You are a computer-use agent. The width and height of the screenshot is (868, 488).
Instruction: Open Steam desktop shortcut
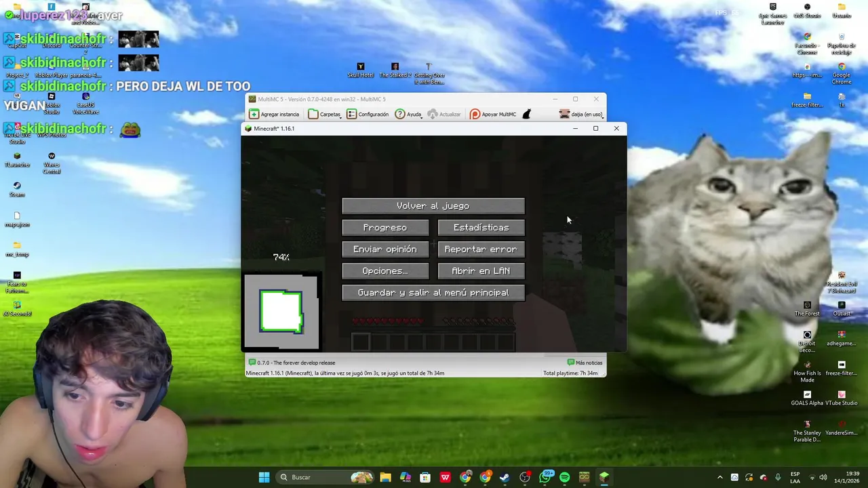17,189
